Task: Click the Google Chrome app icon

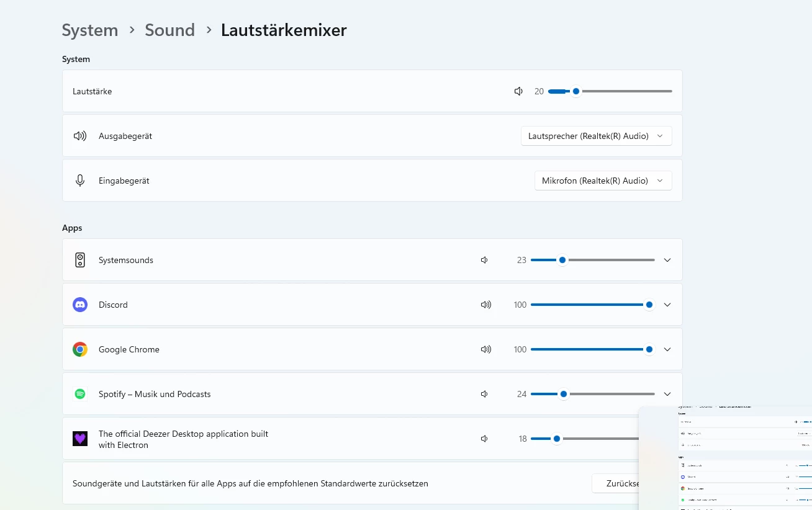Action: click(80, 349)
